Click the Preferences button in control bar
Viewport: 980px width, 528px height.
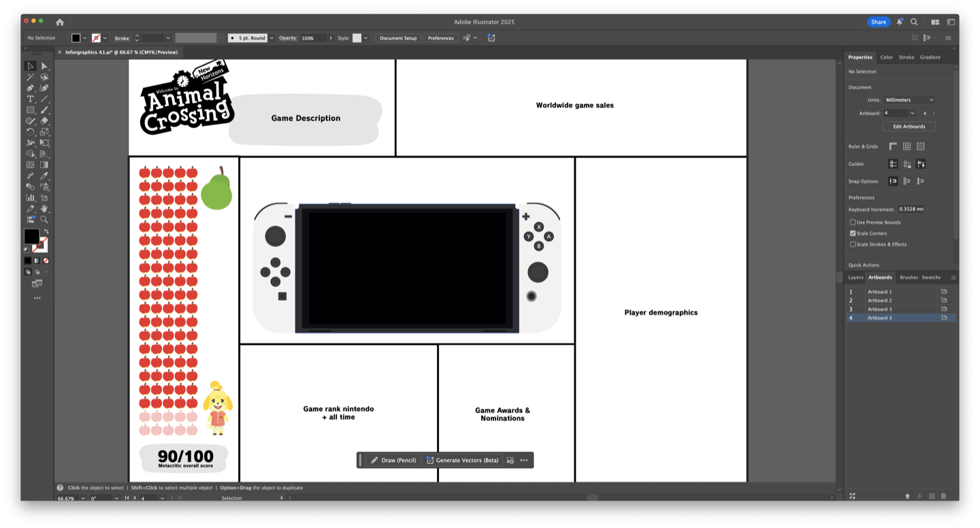click(x=440, y=38)
